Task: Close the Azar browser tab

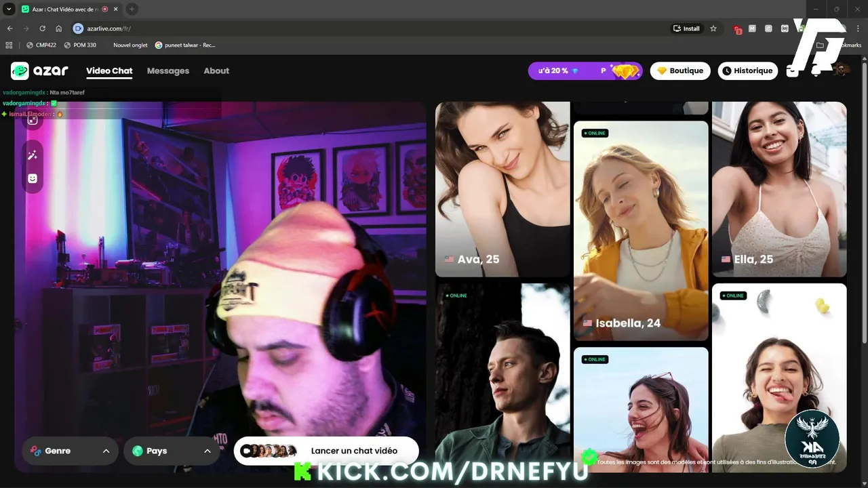Action: click(116, 9)
